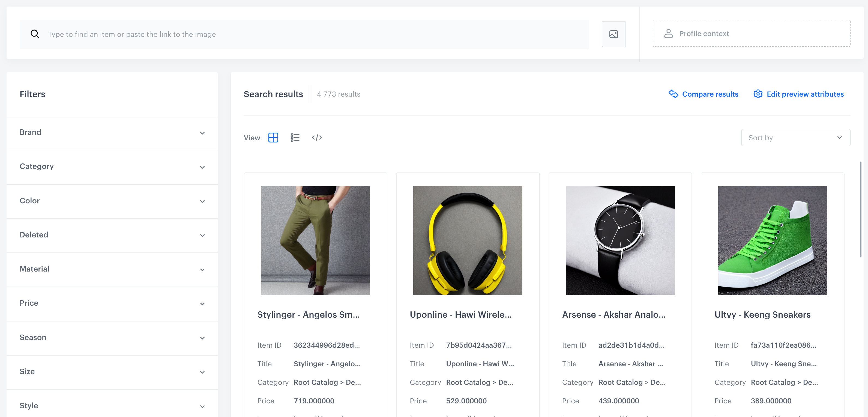The image size is (868, 417).
Task: Expand the Category filter
Action: point(202,166)
